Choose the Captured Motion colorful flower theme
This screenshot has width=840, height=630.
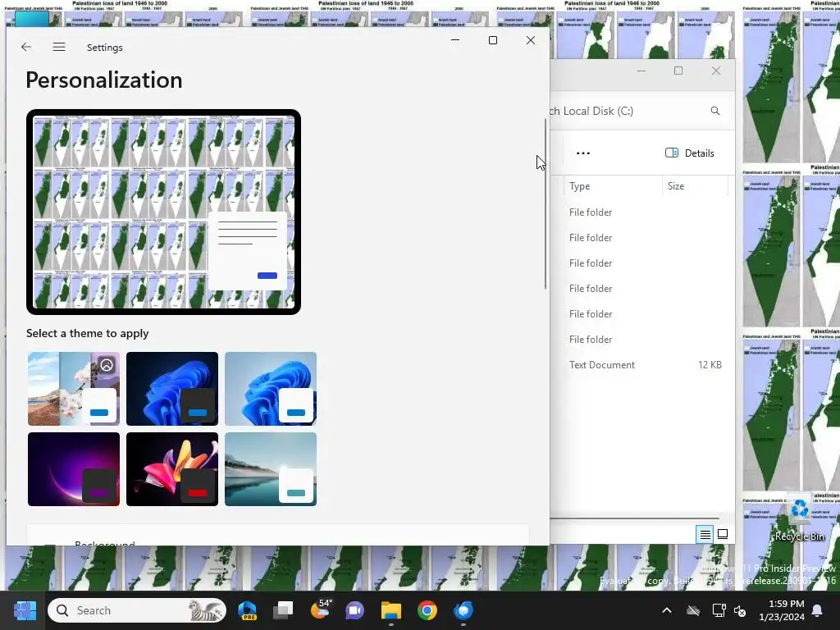(x=172, y=468)
